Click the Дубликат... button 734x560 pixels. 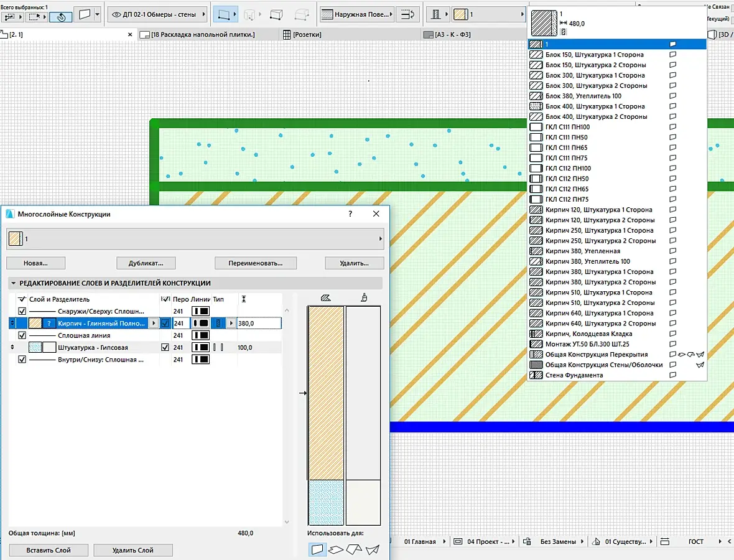tap(146, 263)
